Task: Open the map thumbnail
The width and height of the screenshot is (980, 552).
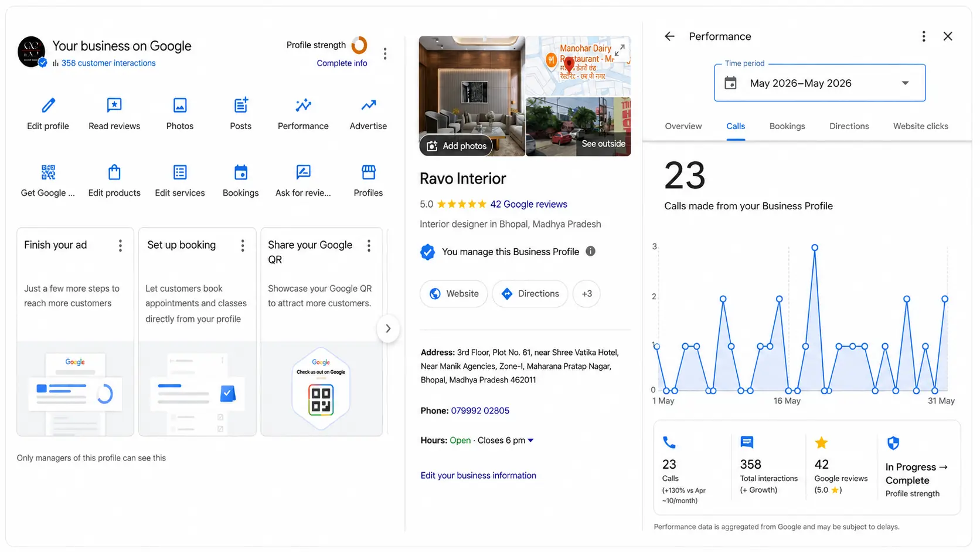Action: (579, 66)
